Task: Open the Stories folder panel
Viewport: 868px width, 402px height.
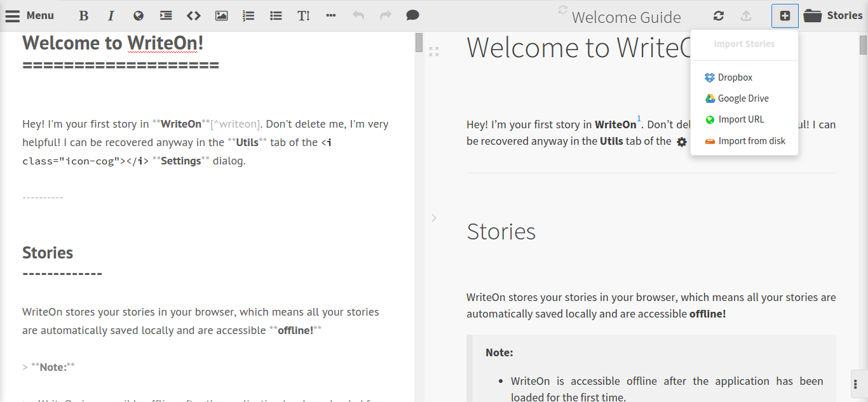Action: (x=833, y=16)
